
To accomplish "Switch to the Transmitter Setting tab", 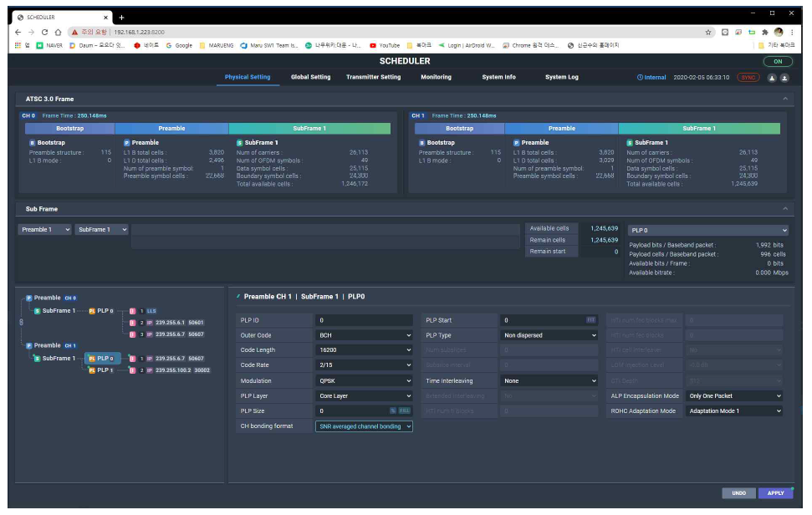I will point(373,77).
